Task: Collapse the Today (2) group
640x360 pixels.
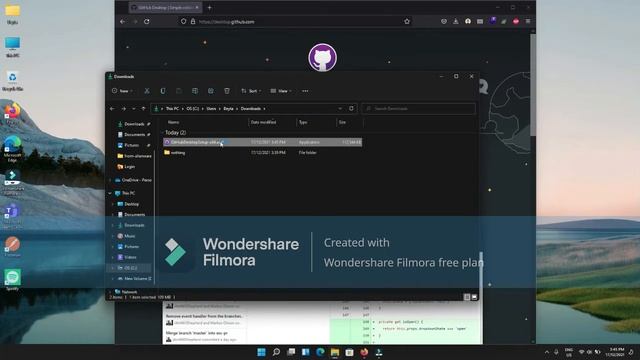Action: 162,133
